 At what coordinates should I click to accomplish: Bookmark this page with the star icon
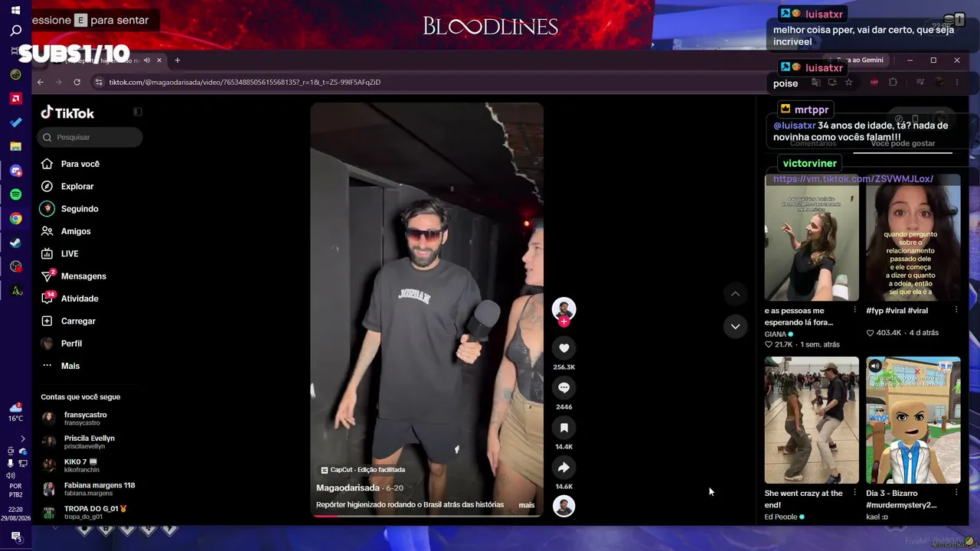coord(848,82)
